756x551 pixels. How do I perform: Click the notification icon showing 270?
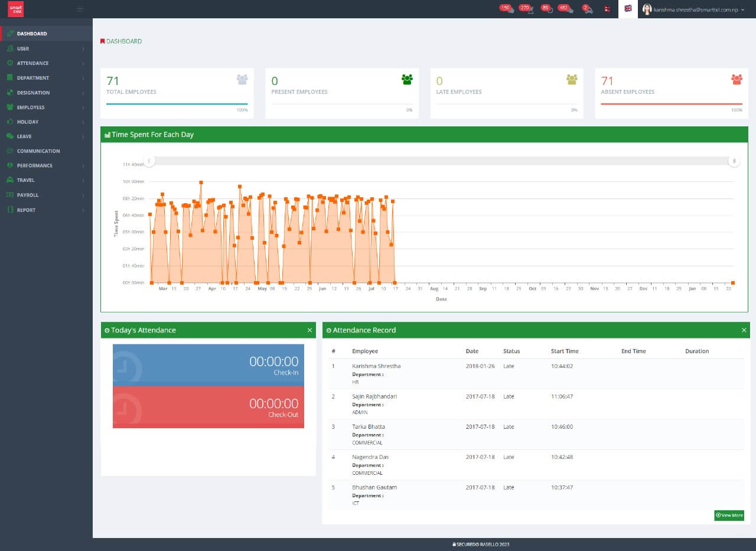(x=527, y=9)
